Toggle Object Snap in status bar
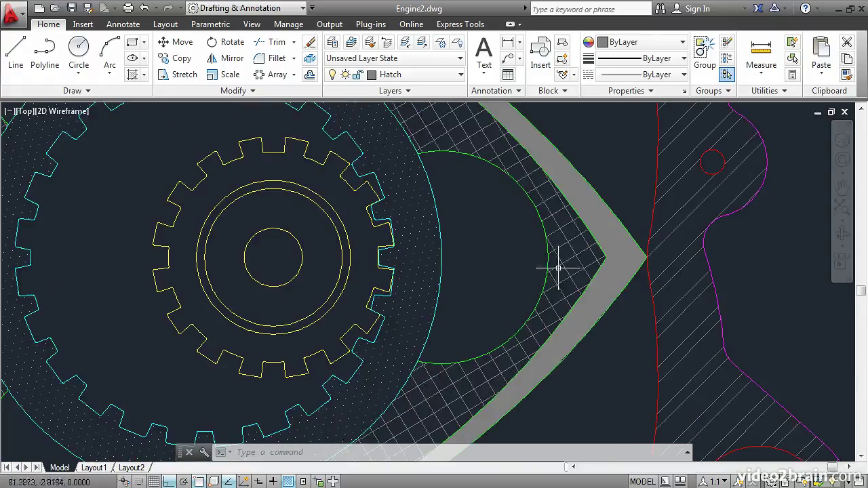 [199, 482]
